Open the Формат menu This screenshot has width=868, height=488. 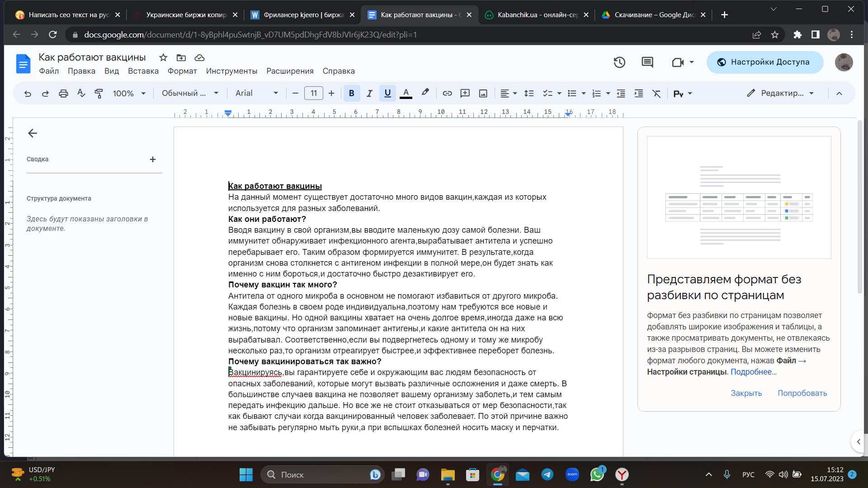point(182,71)
